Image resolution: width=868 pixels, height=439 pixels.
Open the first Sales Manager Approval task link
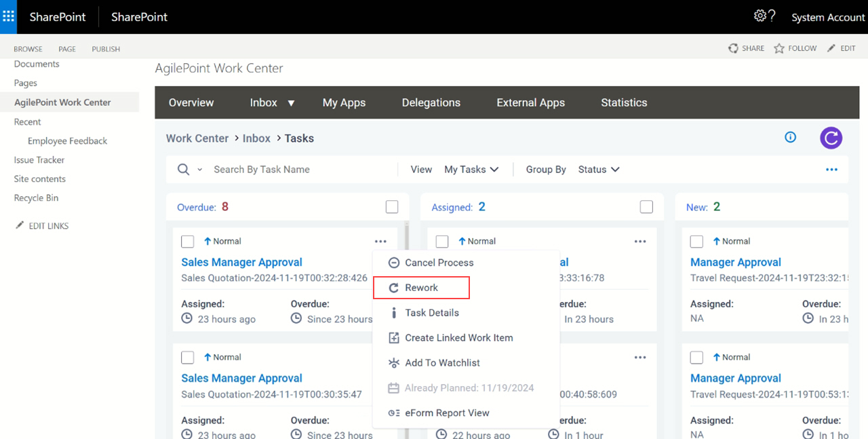242,262
